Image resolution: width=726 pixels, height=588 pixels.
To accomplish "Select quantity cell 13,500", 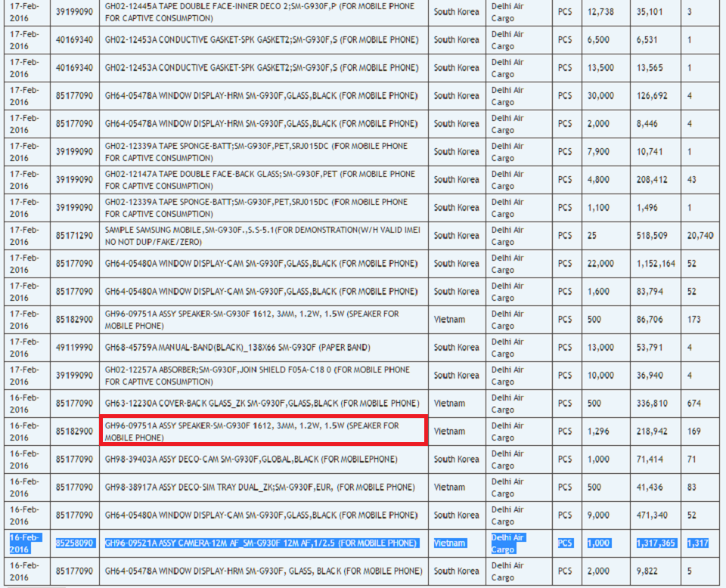I will 606,68.
